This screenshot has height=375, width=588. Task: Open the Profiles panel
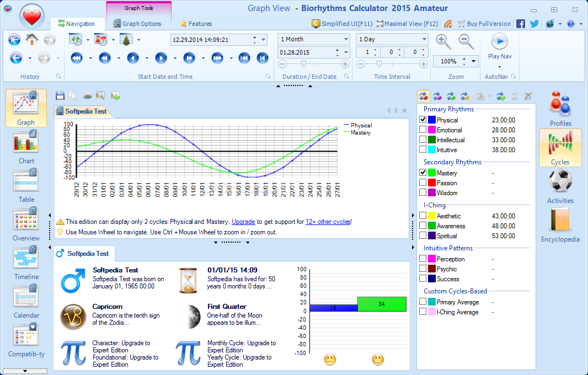560,109
